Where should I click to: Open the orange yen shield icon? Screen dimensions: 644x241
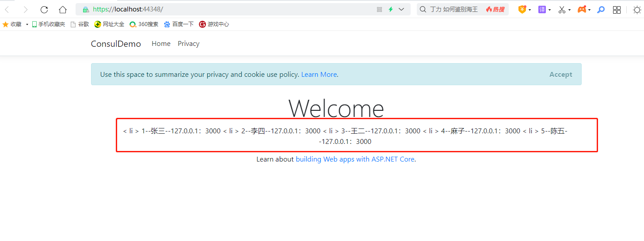[x=522, y=9]
